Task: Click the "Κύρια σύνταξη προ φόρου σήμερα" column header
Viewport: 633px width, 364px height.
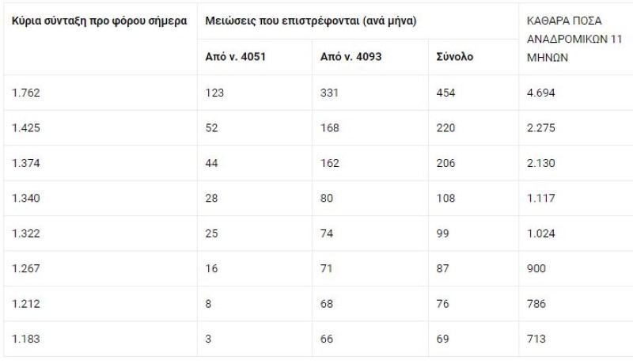Action: click(x=99, y=19)
